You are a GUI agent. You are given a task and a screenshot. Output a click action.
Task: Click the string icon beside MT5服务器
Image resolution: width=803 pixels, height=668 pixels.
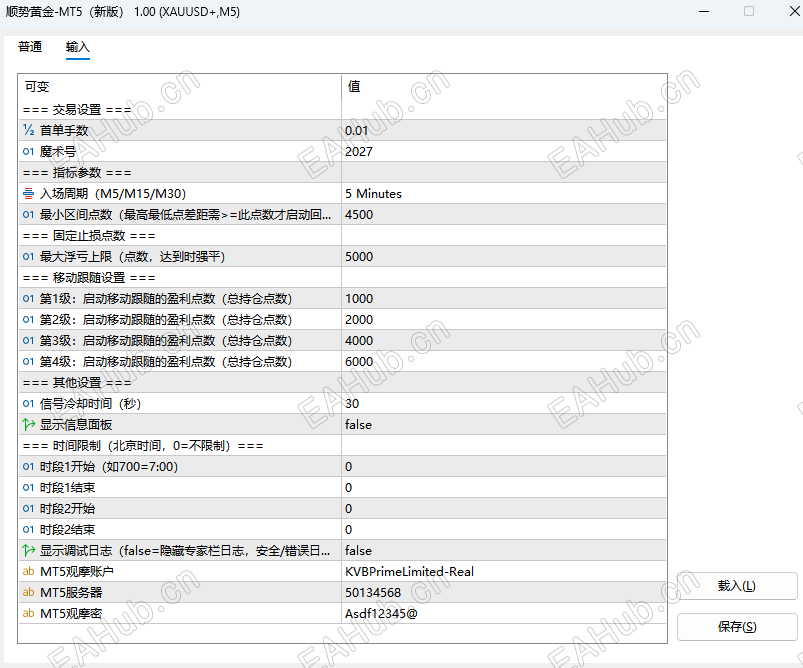coord(29,592)
